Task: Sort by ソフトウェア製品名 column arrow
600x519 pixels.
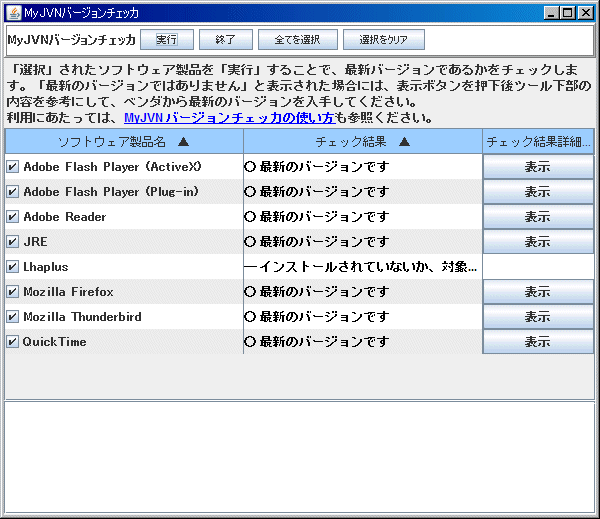Action: (184, 142)
